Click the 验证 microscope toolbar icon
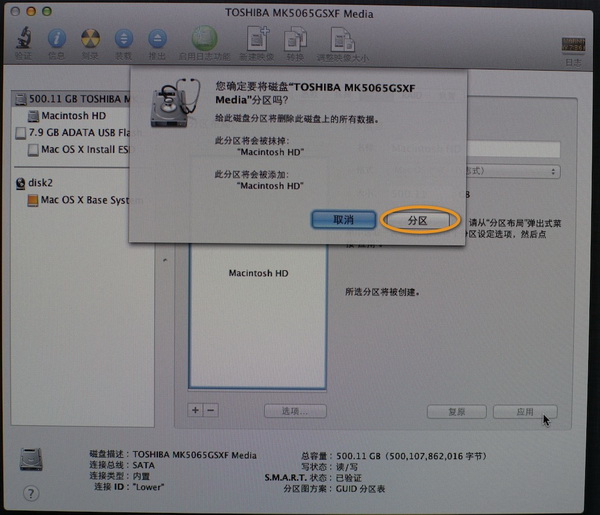 tap(23, 37)
